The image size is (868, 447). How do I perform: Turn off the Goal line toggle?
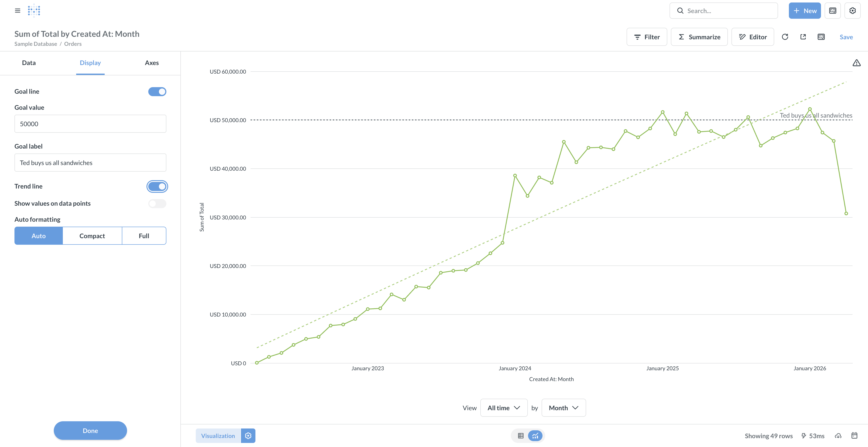[x=157, y=92]
